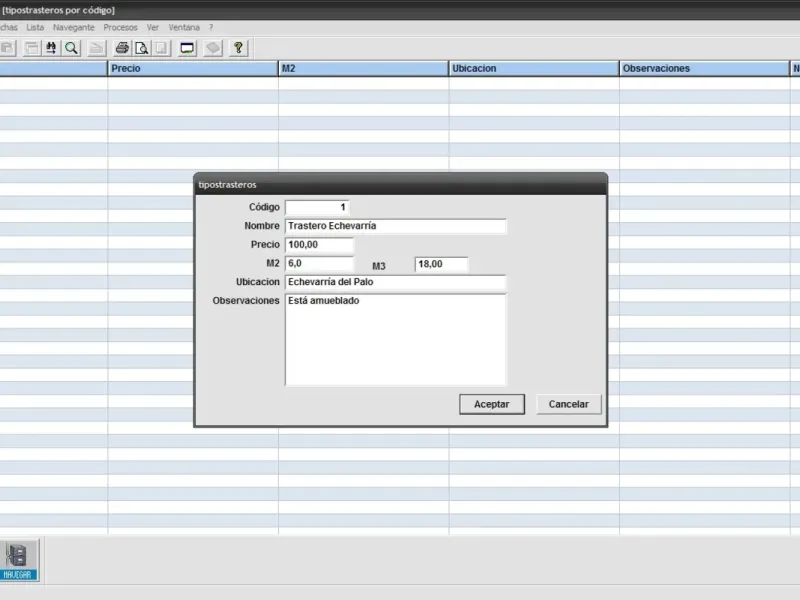This screenshot has height=600, width=800.
Task: Click the M3 field showing 18,00
Action: 441,264
